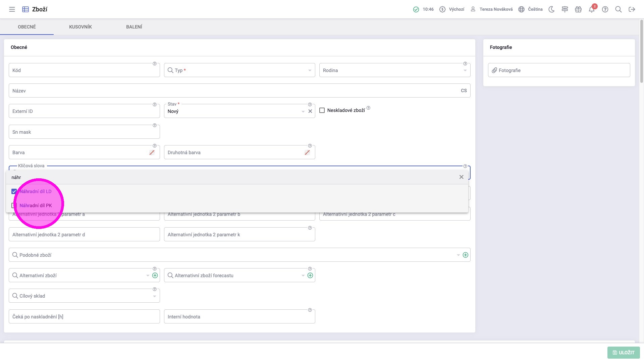Expand Cílový sklad dropdown
The width and height of the screenshot is (644, 362).
154,296
